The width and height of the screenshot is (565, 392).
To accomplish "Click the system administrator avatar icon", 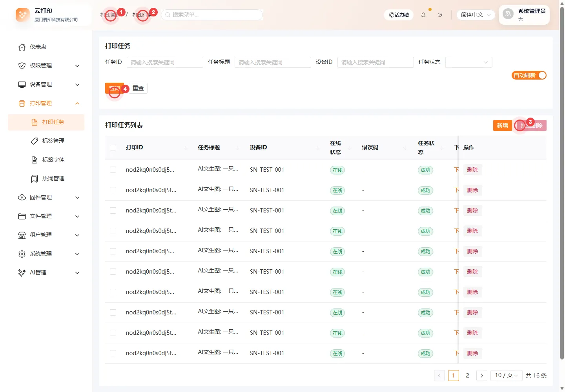I will (508, 14).
